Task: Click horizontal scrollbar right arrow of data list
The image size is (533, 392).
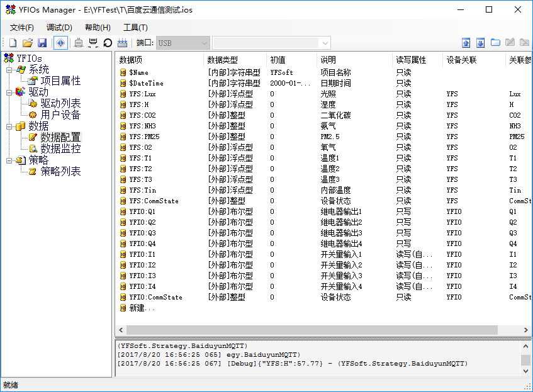Action: click(x=526, y=330)
